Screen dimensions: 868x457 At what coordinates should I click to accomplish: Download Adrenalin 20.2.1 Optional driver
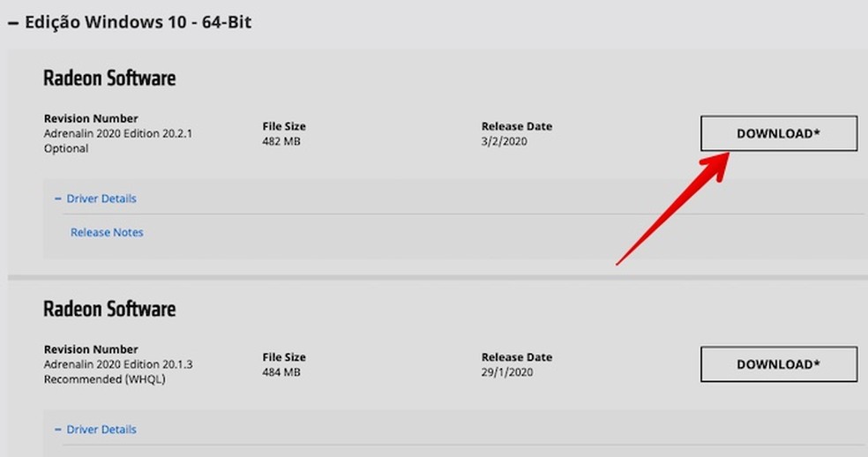pyautogui.click(x=778, y=133)
